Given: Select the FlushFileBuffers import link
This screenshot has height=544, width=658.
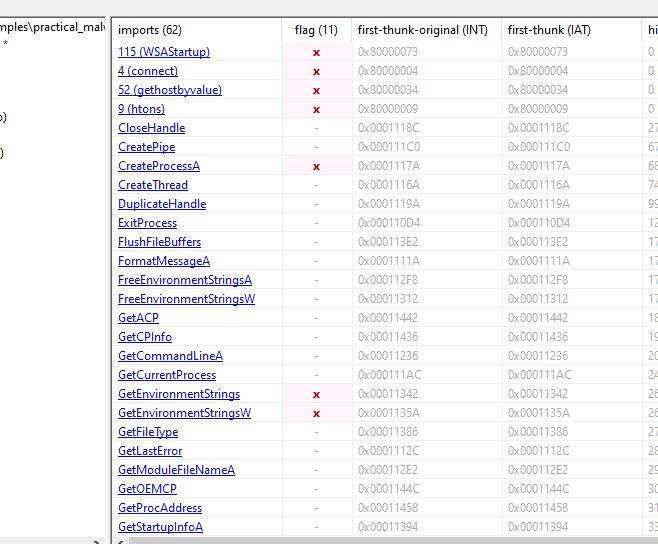Looking at the screenshot, I should pyautogui.click(x=159, y=242).
